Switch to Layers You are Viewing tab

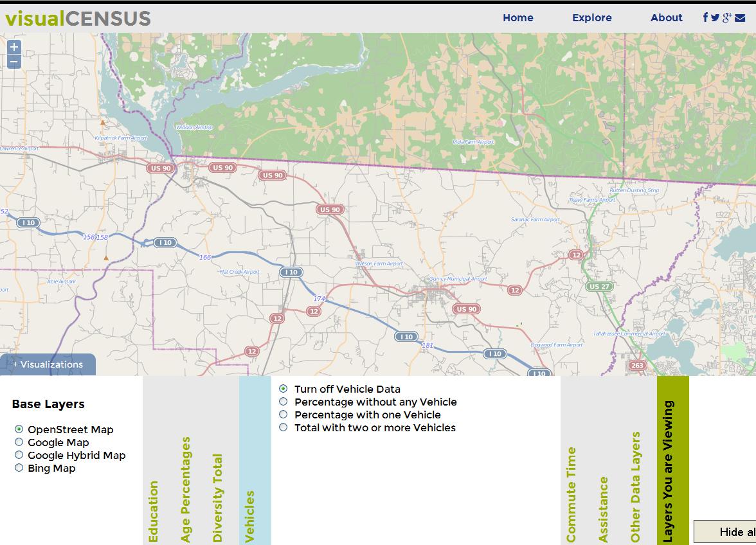(669, 470)
